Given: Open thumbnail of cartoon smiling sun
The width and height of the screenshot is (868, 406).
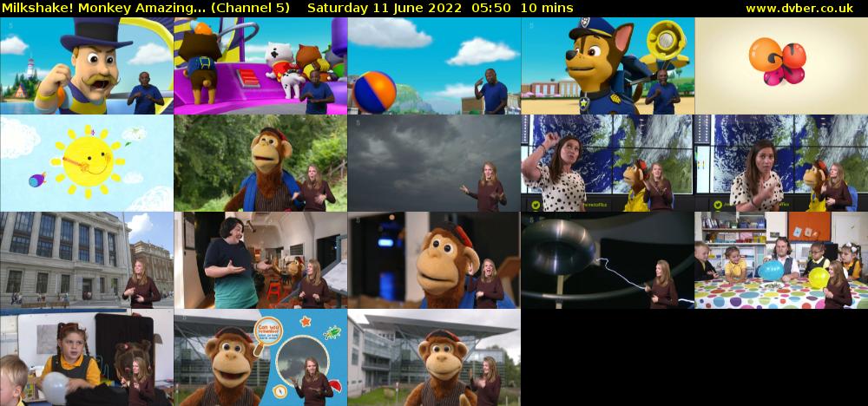Looking at the screenshot, I should (87, 163).
